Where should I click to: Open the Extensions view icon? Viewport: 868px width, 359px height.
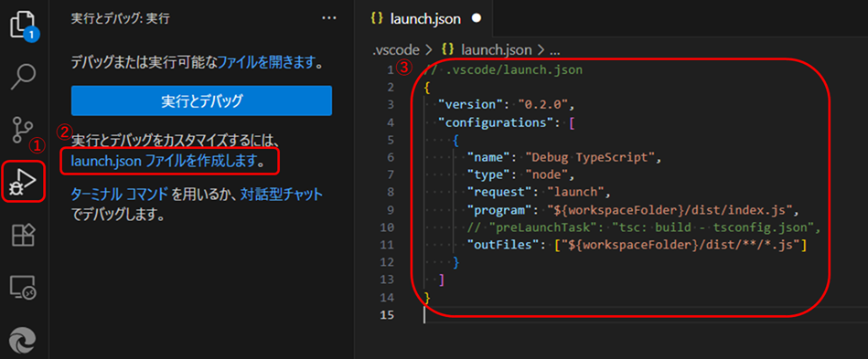coord(24,235)
